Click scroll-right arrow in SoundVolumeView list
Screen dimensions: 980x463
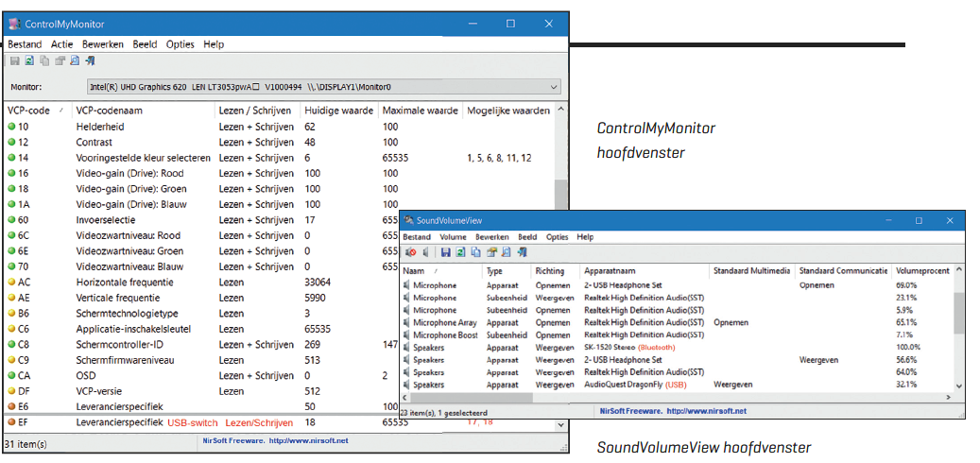(x=948, y=398)
